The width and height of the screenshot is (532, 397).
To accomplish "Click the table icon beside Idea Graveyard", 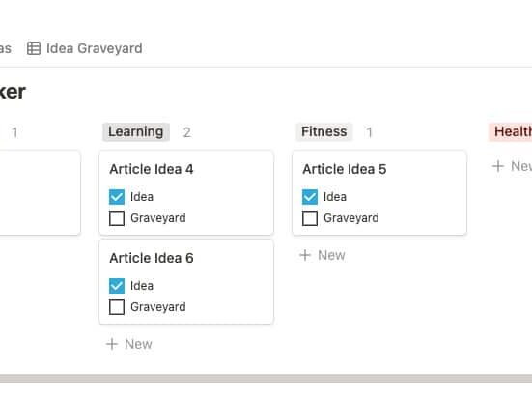I will (x=34, y=48).
